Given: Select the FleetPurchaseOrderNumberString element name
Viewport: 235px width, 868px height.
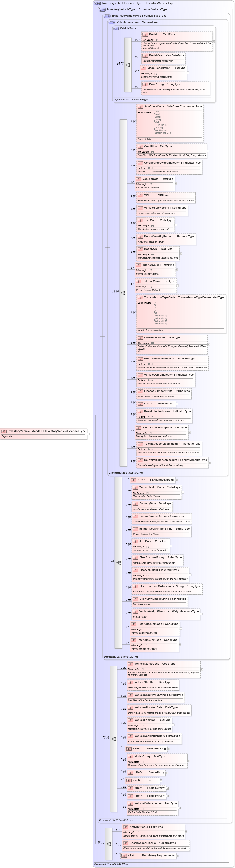Looking at the screenshot, I should (x=161, y=586).
